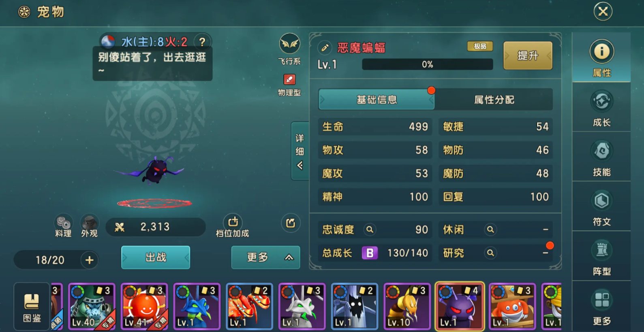The image size is (644, 332).
Task: Click the 出战 deploy button
Action: [156, 257]
